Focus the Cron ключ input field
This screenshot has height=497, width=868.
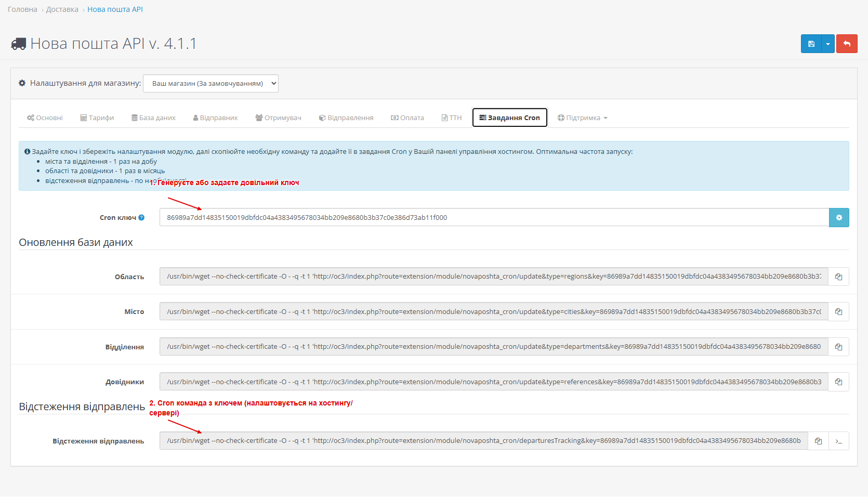pos(494,217)
